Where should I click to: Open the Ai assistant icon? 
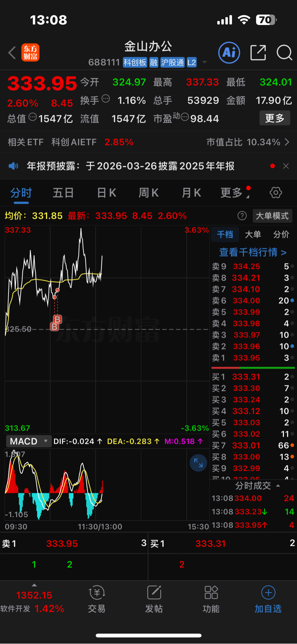coord(229,52)
